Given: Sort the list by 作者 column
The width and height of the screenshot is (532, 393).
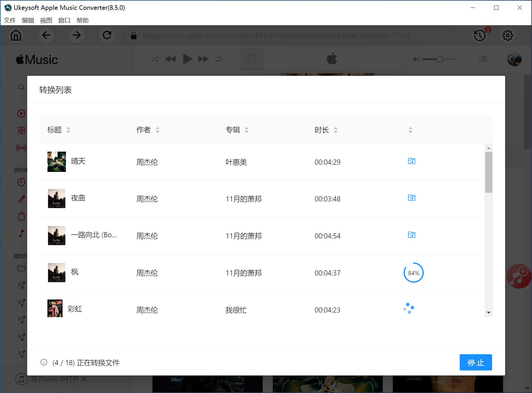Looking at the screenshot, I should coord(157,130).
